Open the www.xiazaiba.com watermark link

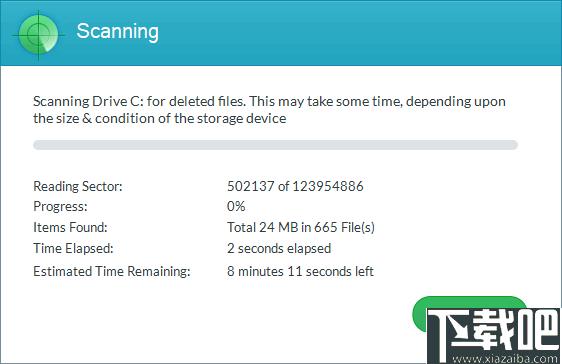pos(505,358)
